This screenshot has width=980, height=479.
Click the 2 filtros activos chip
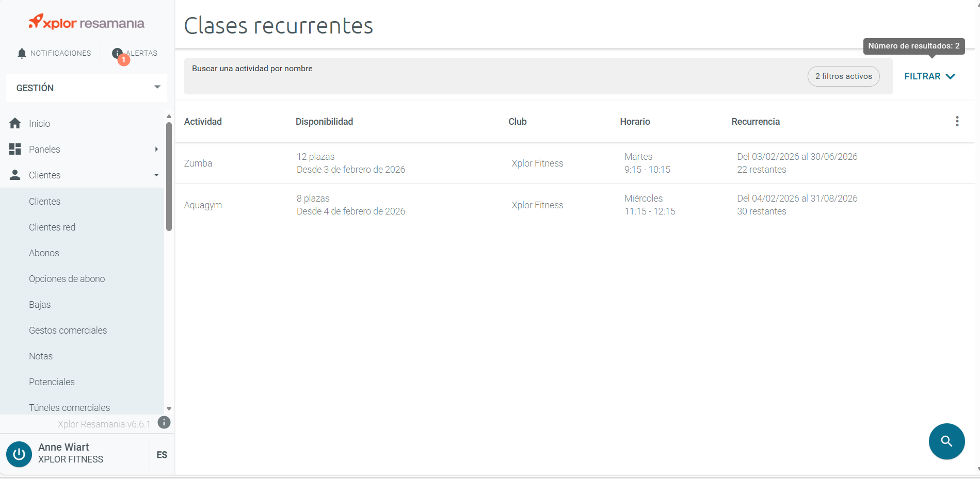843,76
